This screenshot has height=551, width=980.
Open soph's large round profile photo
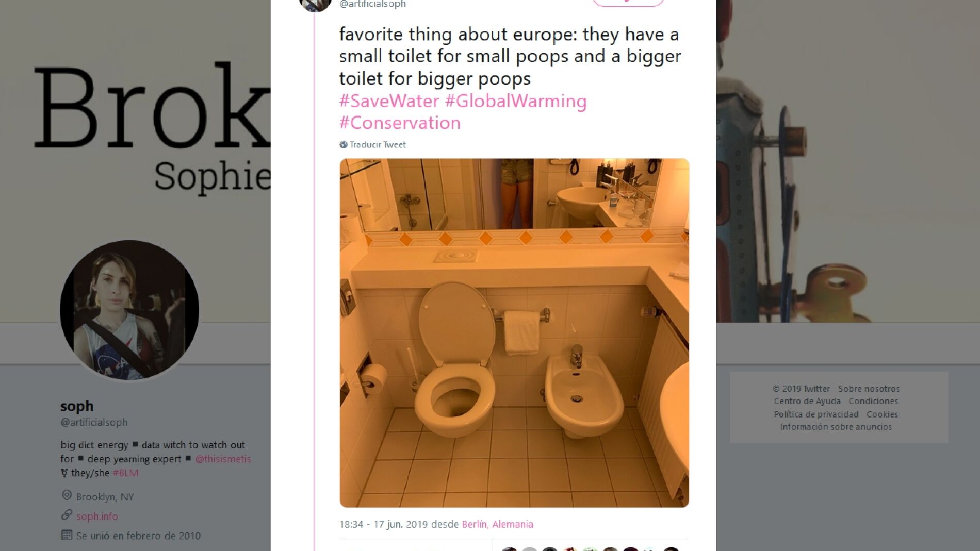(129, 310)
